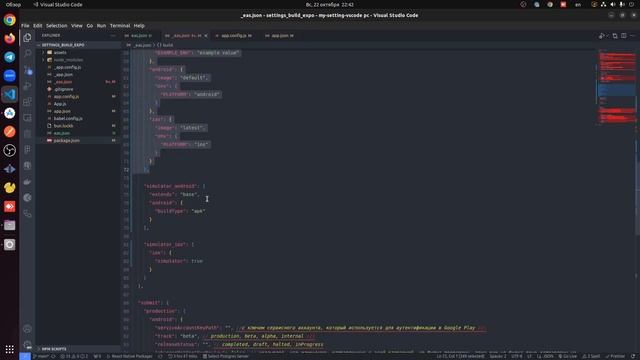Open the power menu in the top bar

632,4
